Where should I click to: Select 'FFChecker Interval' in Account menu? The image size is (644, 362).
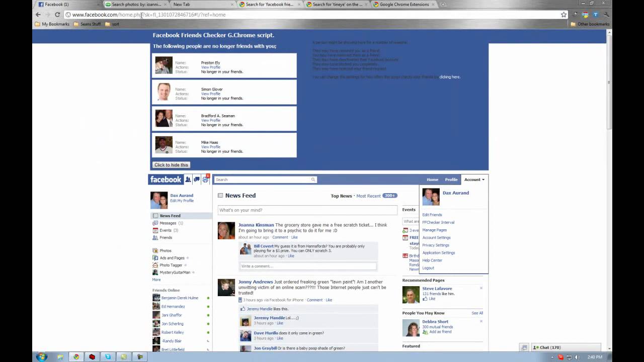pos(438,222)
